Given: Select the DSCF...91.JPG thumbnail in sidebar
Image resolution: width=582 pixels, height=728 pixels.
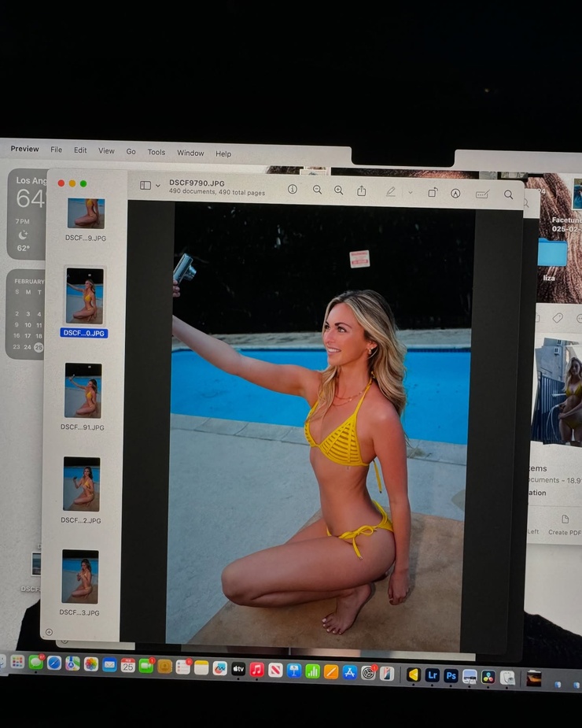Looking at the screenshot, I should 83,390.
